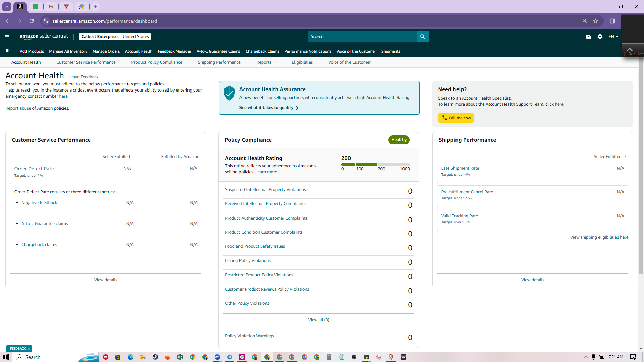Switch to Product Policy Compliance tab
This screenshot has height=362, width=644.
pos(157,62)
